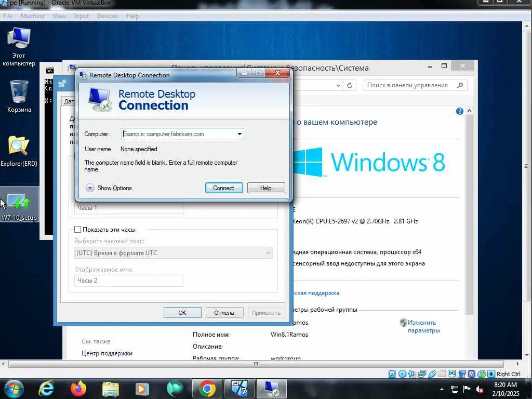Open Explorer(ERD) desktop shortcut

19,151
